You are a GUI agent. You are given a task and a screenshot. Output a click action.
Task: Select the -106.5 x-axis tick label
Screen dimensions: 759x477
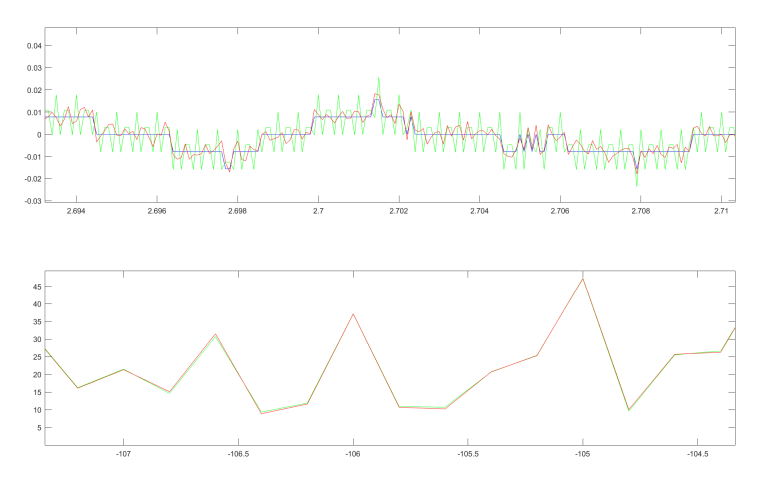(x=238, y=454)
